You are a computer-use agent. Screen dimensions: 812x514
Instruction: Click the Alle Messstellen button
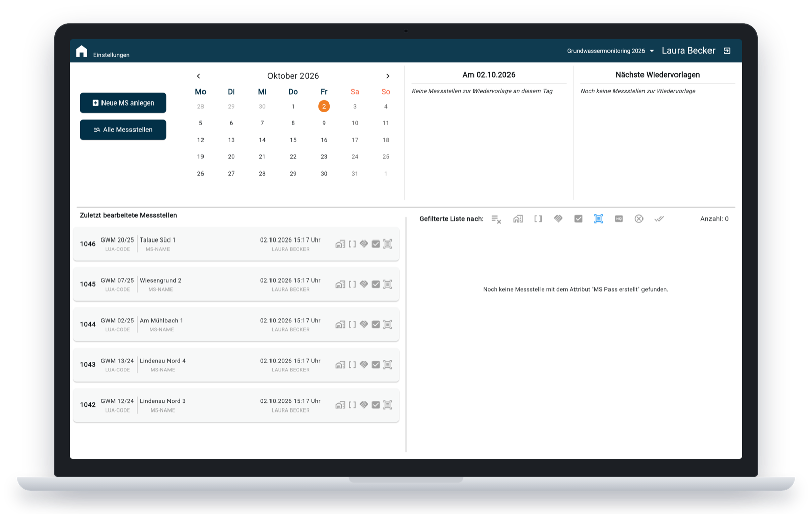tap(123, 130)
